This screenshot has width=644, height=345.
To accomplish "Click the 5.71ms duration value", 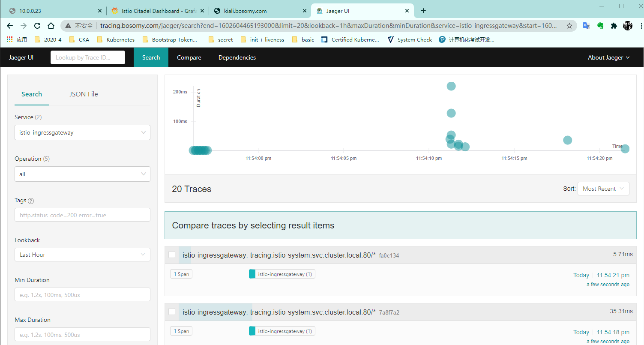I will [x=623, y=254].
